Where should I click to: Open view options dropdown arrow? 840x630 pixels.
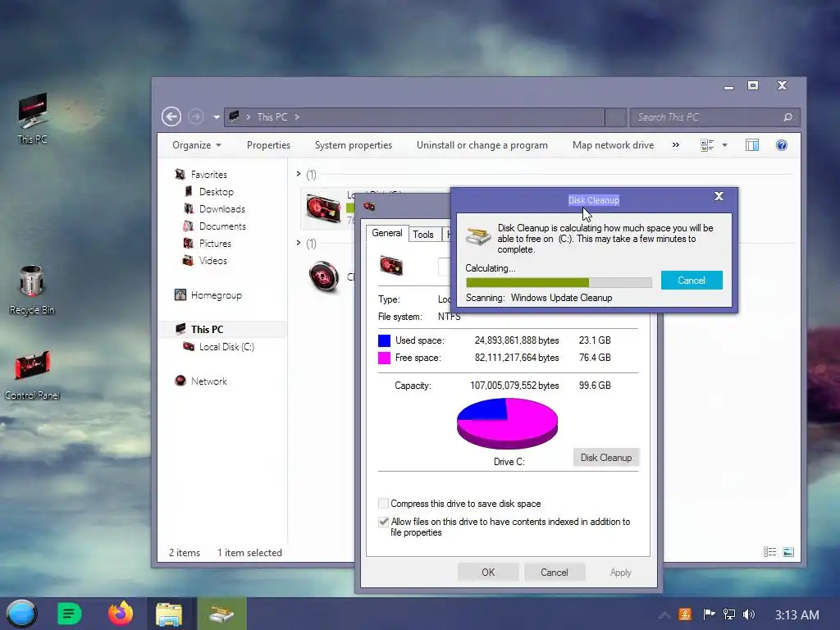(725, 145)
